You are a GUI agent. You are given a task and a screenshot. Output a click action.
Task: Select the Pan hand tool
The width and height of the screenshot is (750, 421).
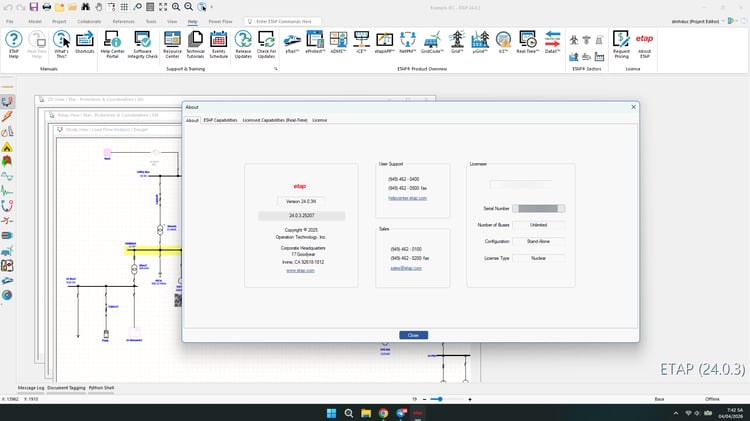(x=98, y=7)
